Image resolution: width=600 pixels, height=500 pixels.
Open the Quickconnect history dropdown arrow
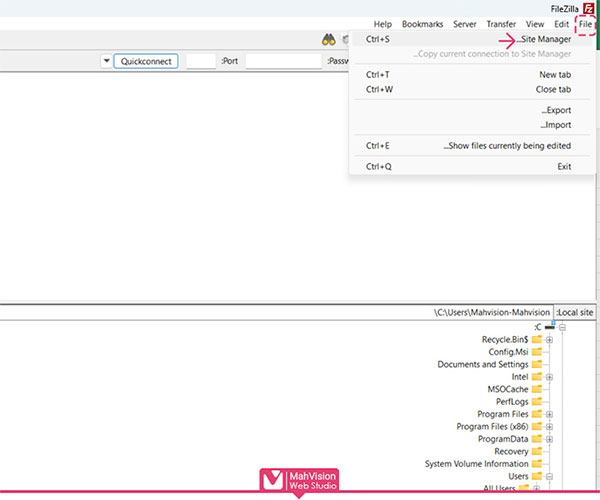[106, 61]
